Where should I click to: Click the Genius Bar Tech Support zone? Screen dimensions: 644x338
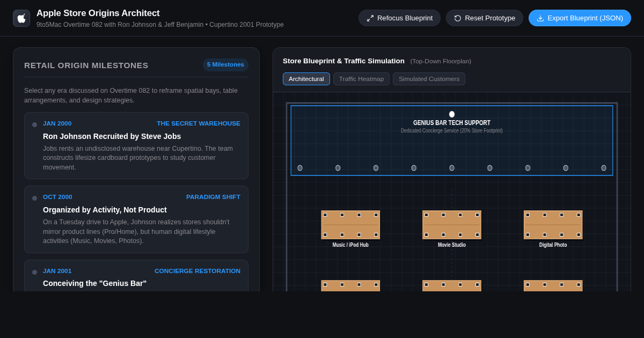[452, 141]
